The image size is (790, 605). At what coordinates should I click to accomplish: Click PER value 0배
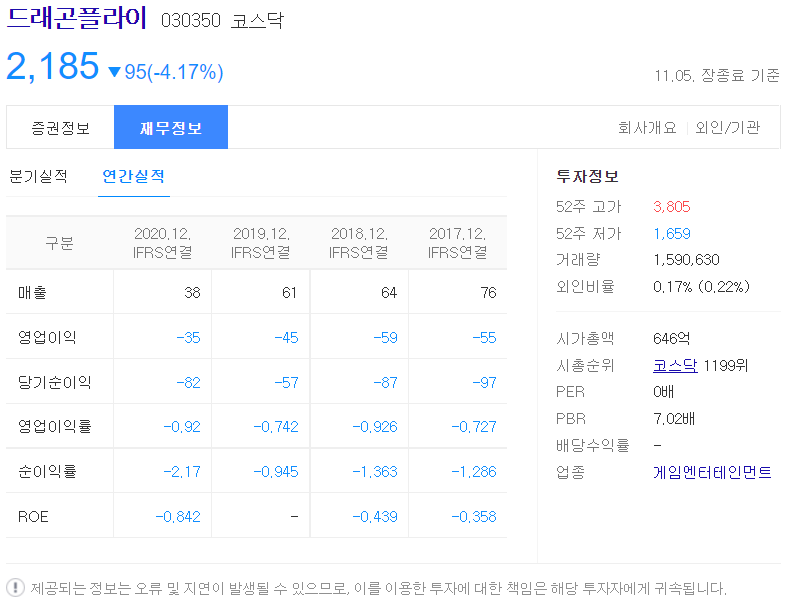click(663, 391)
